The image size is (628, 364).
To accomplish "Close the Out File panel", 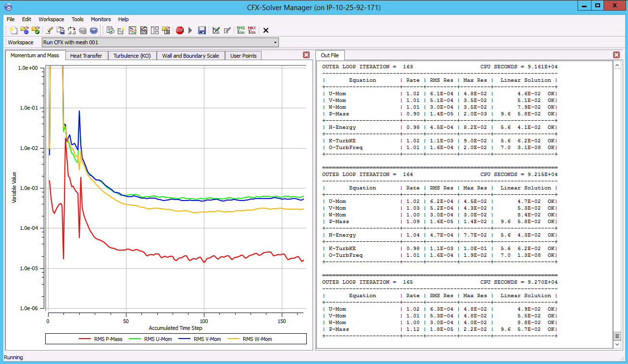I will 617,55.
